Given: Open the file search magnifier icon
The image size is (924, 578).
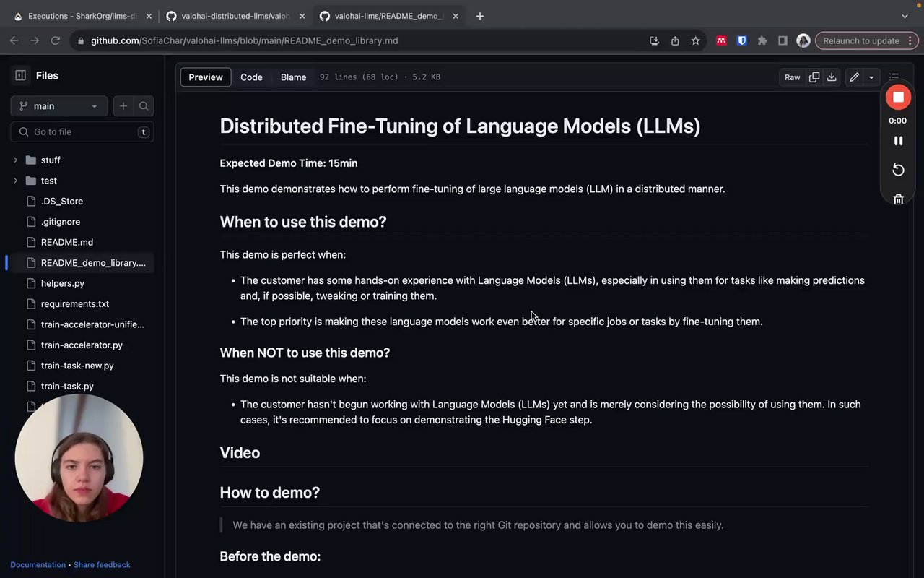Looking at the screenshot, I should (144, 106).
